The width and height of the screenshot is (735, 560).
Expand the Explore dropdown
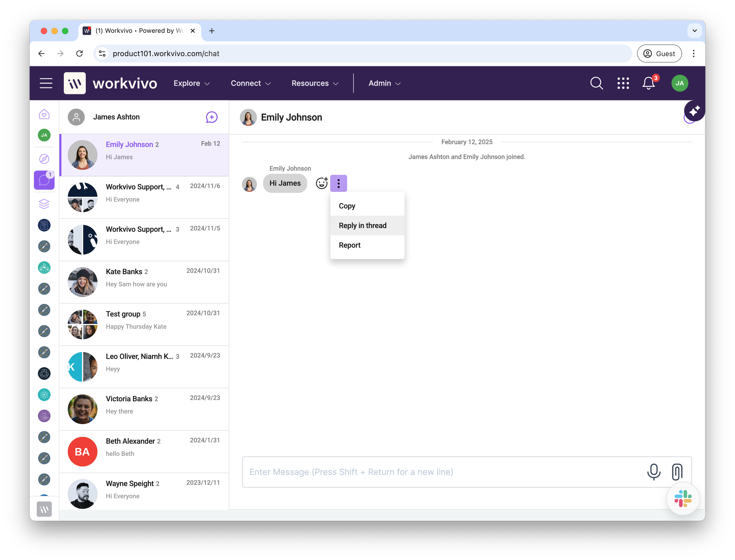192,83
